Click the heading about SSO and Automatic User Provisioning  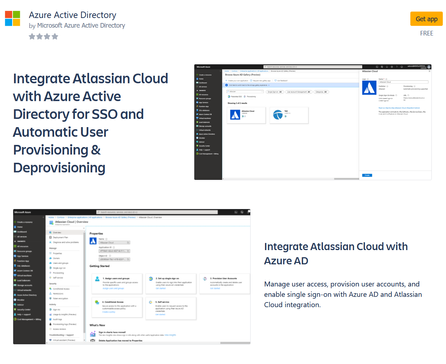pyautogui.click(x=91, y=123)
